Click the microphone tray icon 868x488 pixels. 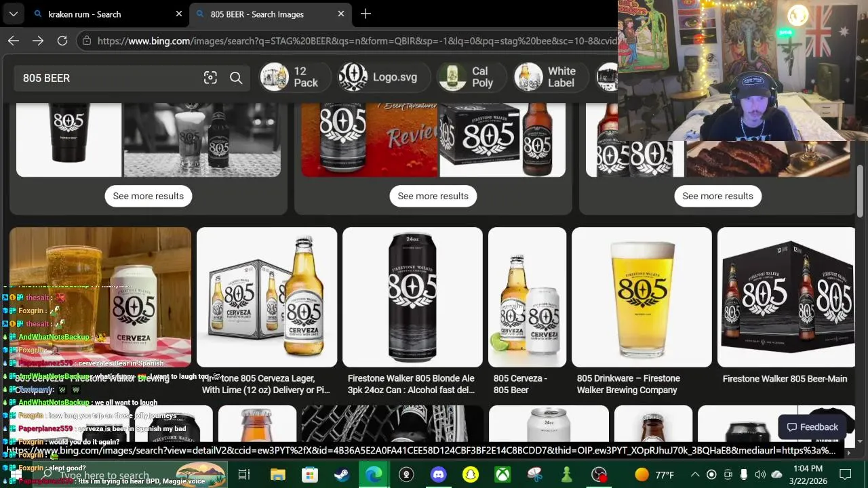coord(744,474)
